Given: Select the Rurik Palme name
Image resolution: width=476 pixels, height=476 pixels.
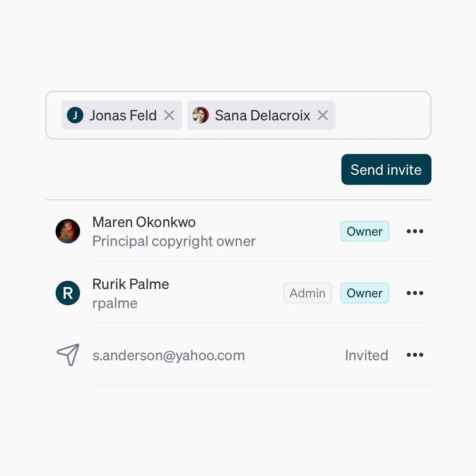Looking at the screenshot, I should [x=131, y=284].
